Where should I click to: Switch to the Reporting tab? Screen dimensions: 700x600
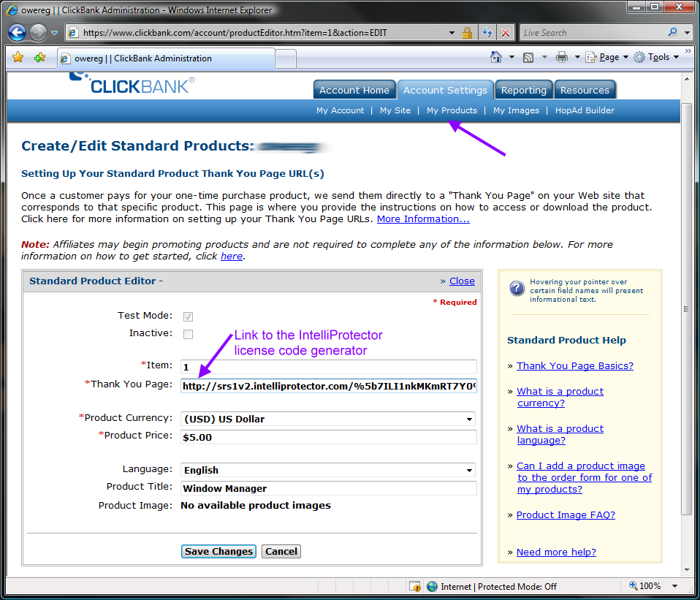(x=524, y=90)
